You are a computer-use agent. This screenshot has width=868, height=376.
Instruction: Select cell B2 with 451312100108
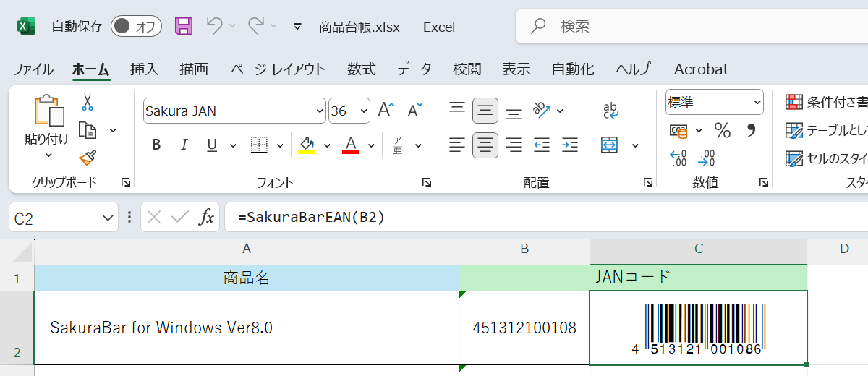click(x=524, y=328)
